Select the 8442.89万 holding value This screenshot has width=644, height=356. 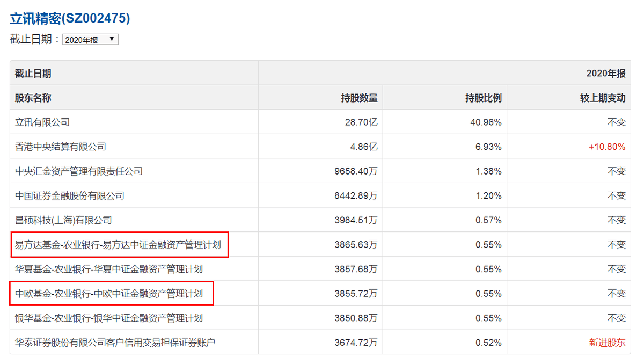point(356,195)
